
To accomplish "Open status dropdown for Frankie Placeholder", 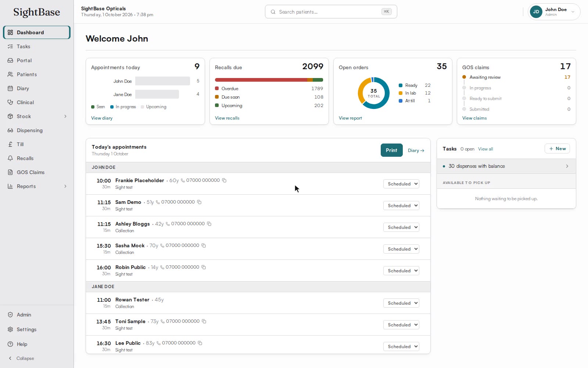I will tap(401, 184).
